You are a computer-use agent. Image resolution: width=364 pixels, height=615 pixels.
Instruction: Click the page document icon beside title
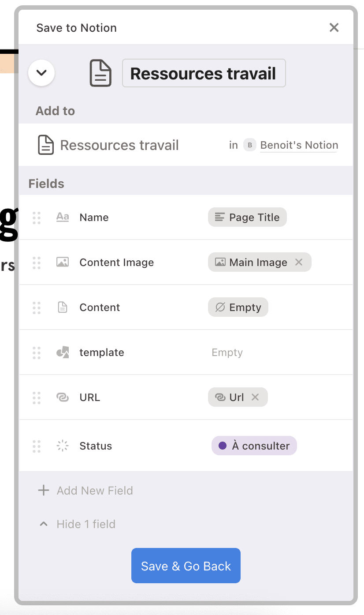[100, 73]
